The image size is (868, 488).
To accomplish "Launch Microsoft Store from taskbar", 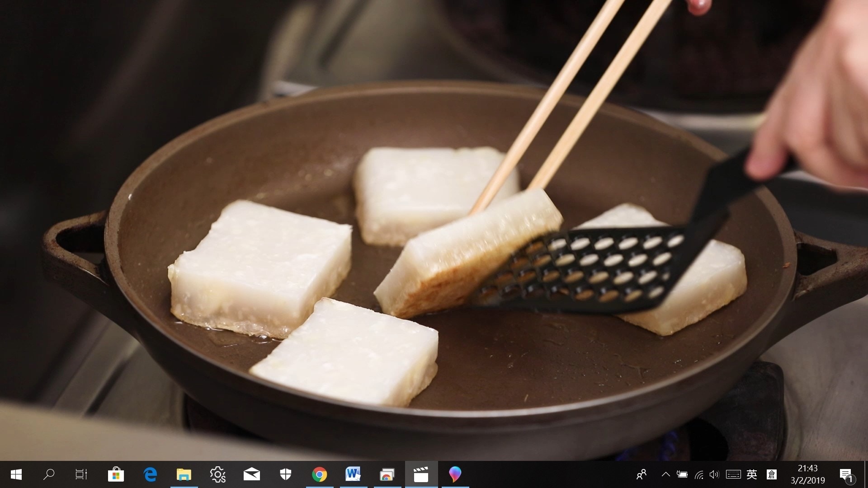I will [116, 474].
